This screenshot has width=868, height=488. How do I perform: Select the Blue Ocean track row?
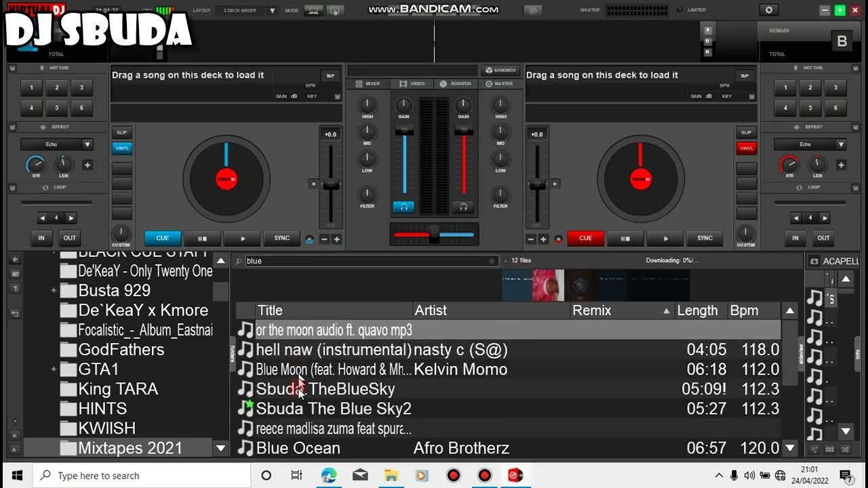509,448
